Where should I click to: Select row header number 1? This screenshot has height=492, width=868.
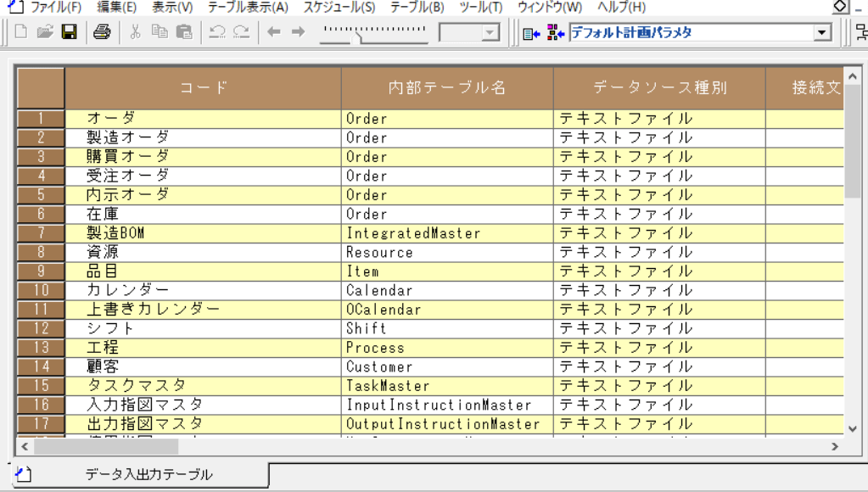click(41, 119)
